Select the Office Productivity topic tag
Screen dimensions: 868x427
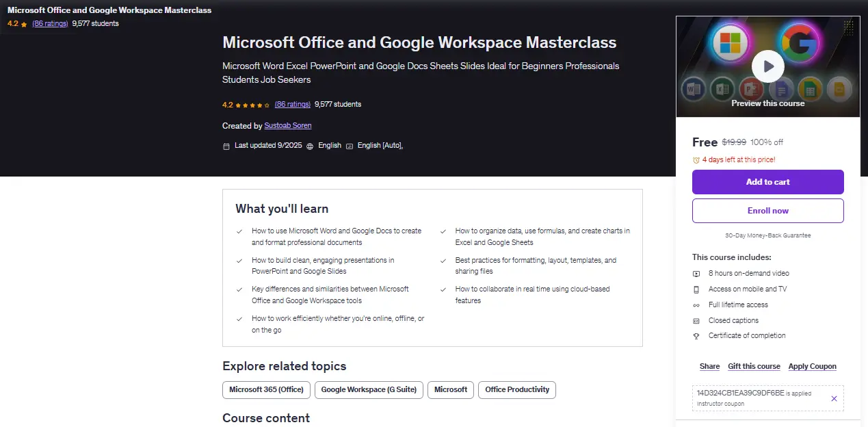pyautogui.click(x=517, y=390)
